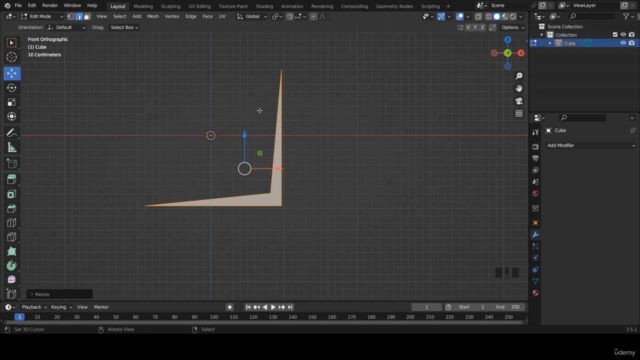Toggle X-Ray display
This screenshot has height=360, width=640.
[x=478, y=17]
